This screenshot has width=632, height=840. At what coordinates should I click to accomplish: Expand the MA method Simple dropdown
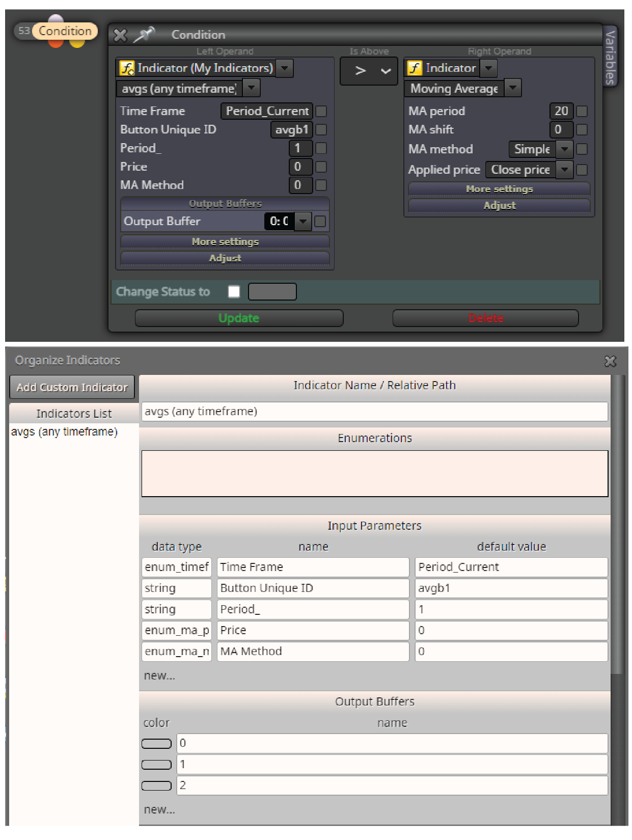click(x=564, y=149)
